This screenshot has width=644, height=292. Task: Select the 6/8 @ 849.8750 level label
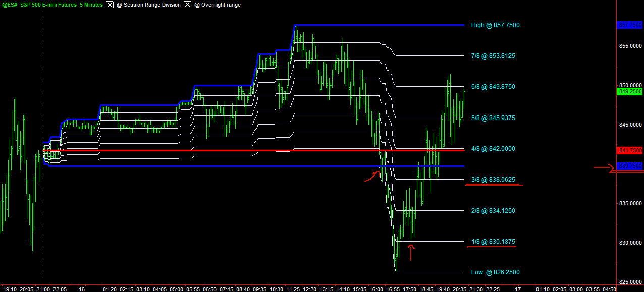(x=493, y=87)
